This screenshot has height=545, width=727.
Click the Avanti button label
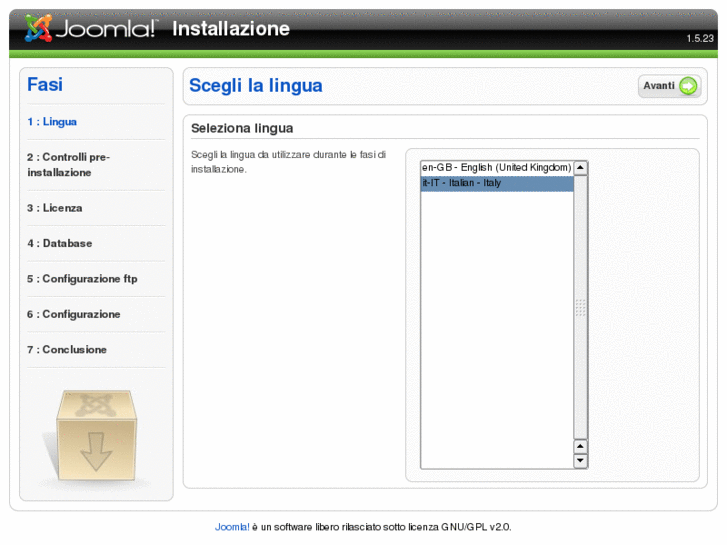(659, 86)
